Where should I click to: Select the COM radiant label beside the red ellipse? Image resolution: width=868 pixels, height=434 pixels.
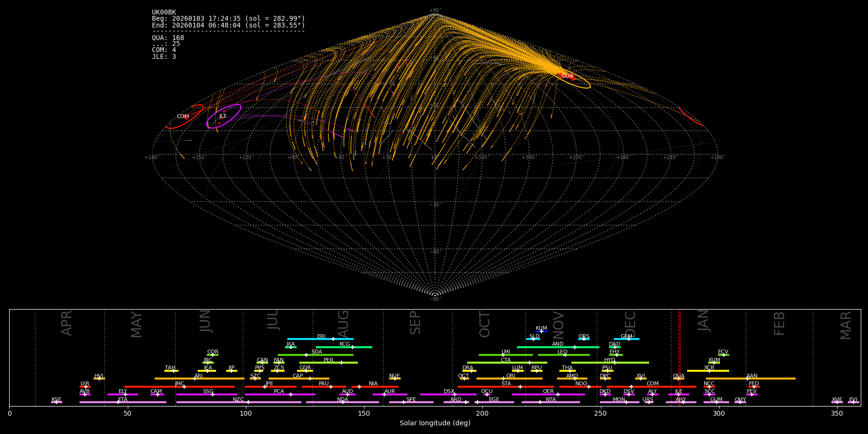click(x=183, y=116)
